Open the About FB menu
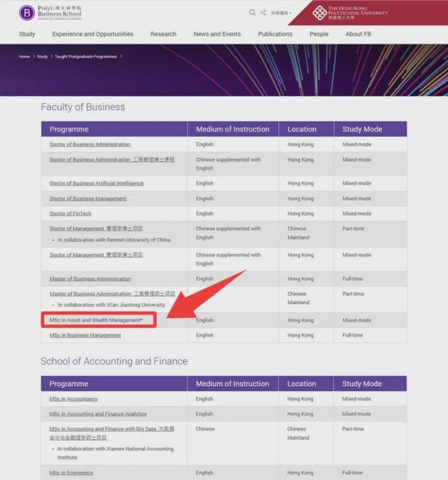Image resolution: width=448 pixels, height=480 pixels. point(358,34)
